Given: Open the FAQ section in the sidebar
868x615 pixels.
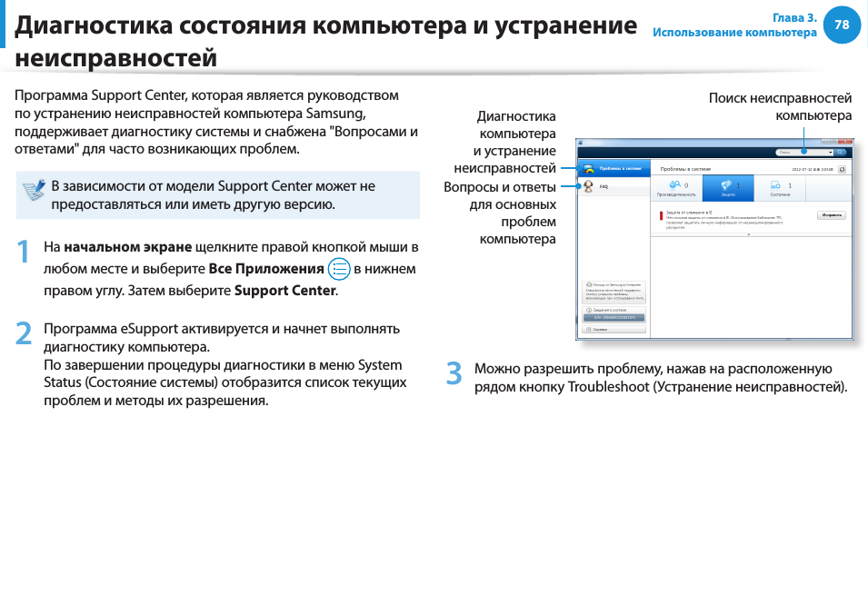Looking at the screenshot, I should (x=614, y=186).
